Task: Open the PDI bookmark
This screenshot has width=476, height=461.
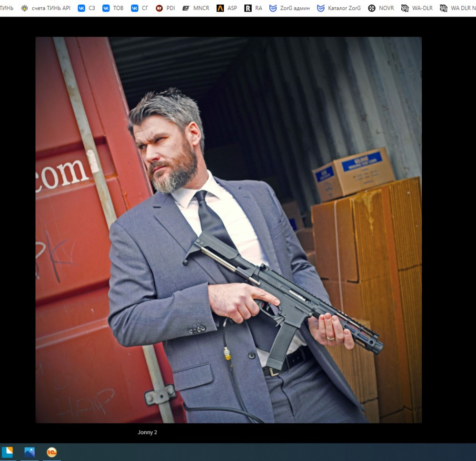Action: [x=165, y=8]
